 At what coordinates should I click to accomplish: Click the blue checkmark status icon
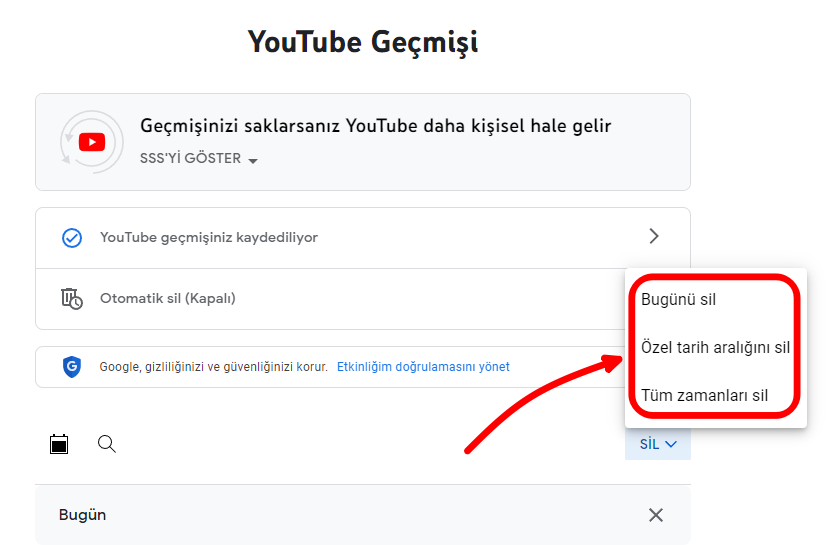tap(71, 238)
